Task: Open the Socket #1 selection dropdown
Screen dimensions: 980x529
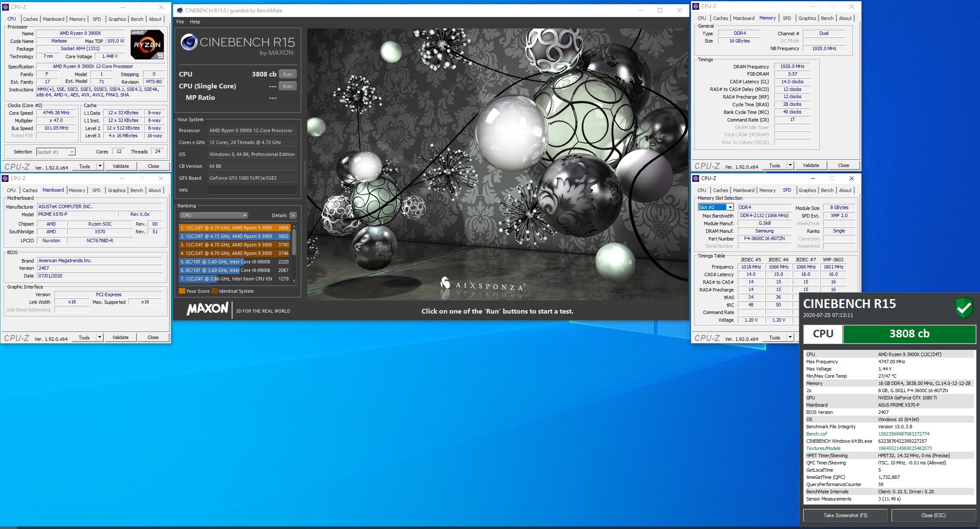Action: 72,152
